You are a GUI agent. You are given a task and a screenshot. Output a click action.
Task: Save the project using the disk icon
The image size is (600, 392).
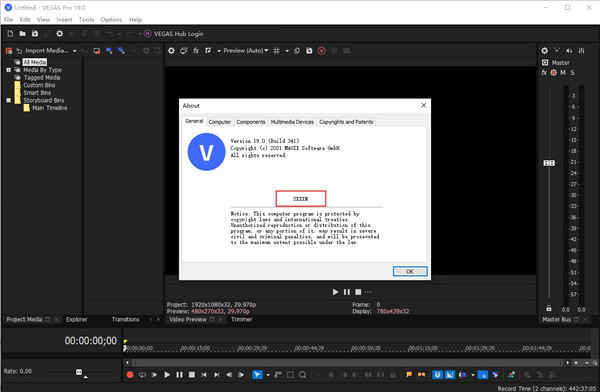(x=35, y=34)
